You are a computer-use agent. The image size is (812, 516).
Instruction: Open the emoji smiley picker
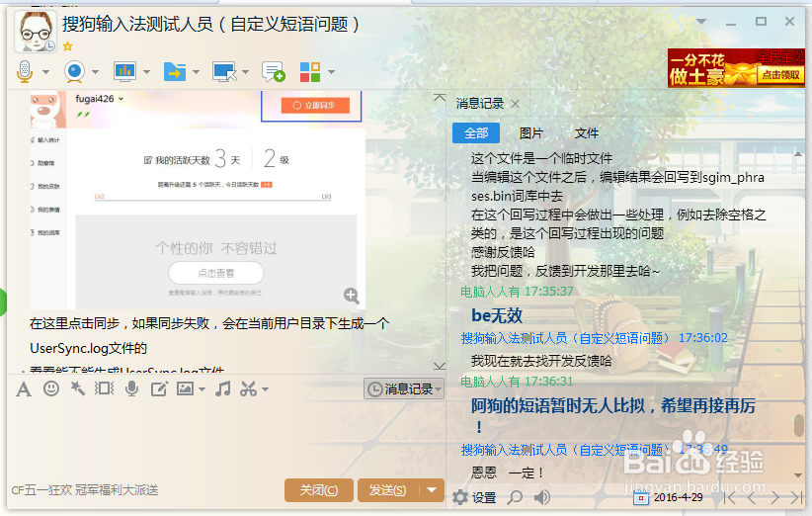coord(50,388)
